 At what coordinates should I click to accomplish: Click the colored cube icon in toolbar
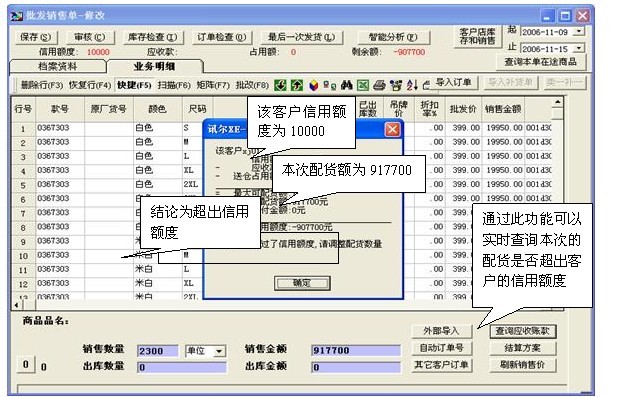(313, 85)
